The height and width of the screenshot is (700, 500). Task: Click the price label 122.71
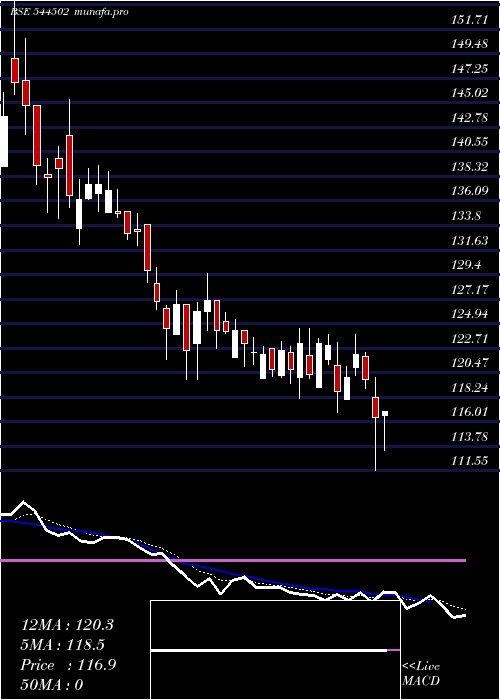coord(470,339)
